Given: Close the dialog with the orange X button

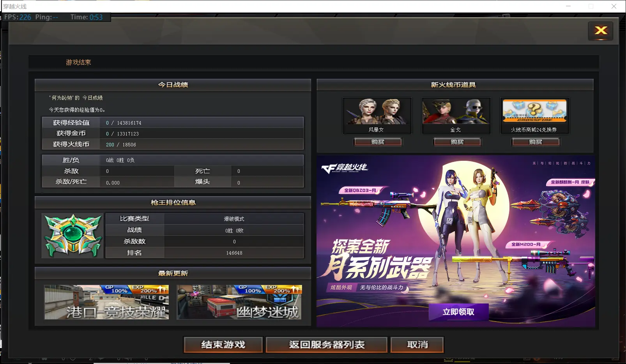Looking at the screenshot, I should click(601, 31).
